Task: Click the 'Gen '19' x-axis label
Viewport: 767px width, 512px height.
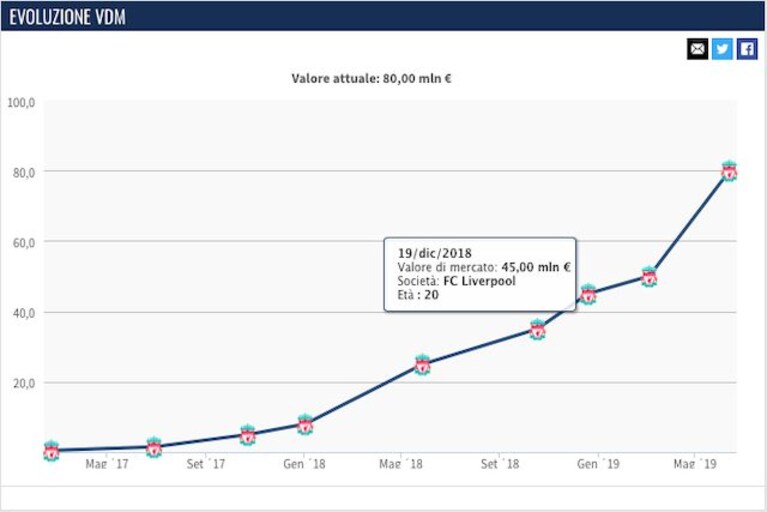Action: point(598,464)
